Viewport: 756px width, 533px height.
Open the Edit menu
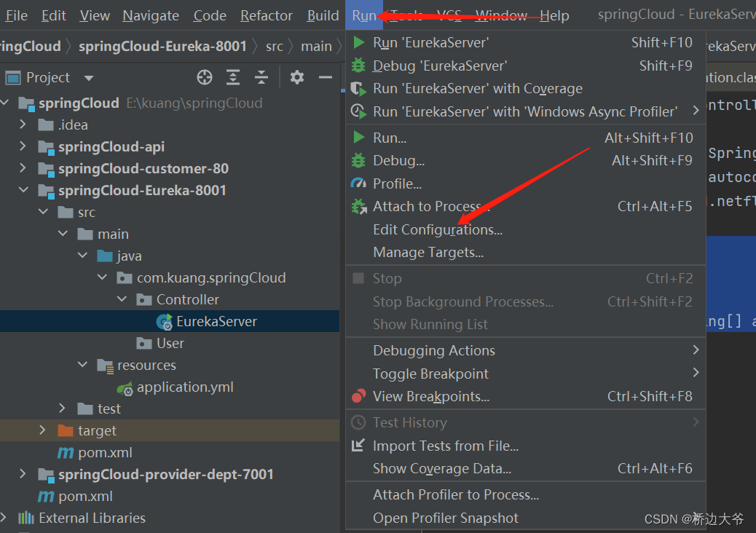pyautogui.click(x=53, y=15)
